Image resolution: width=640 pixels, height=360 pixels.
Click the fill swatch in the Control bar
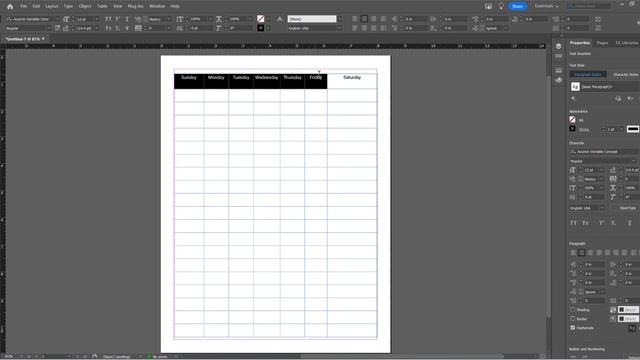point(260,19)
